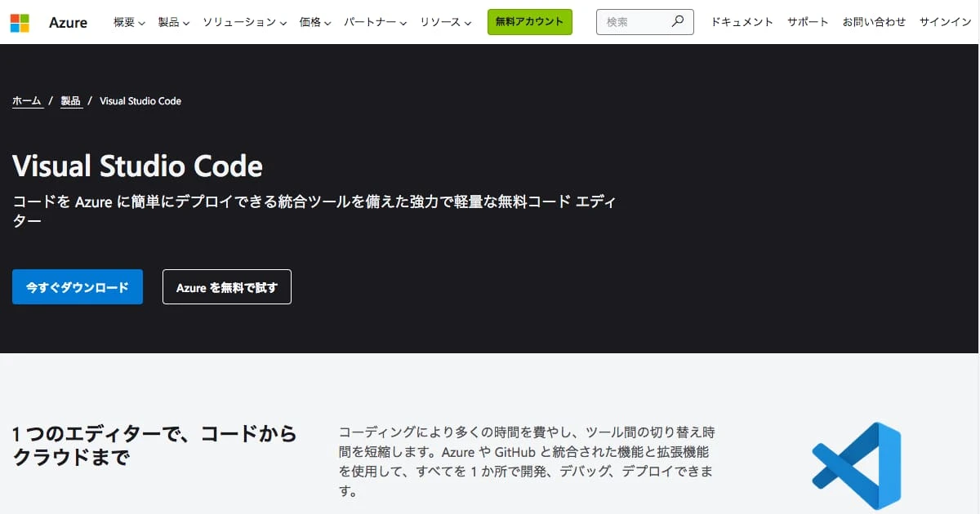Go to 製品 via breadcrumb
The image size is (980, 514).
point(71,101)
